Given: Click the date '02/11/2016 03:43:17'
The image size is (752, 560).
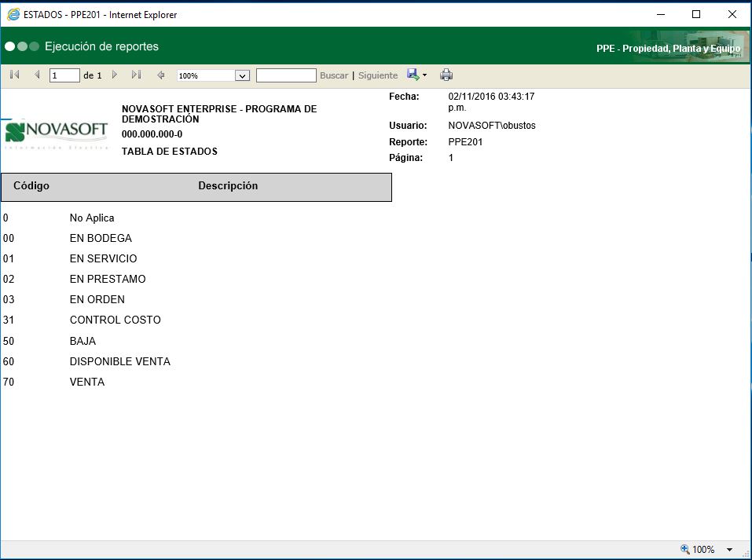Looking at the screenshot, I should 491,97.
